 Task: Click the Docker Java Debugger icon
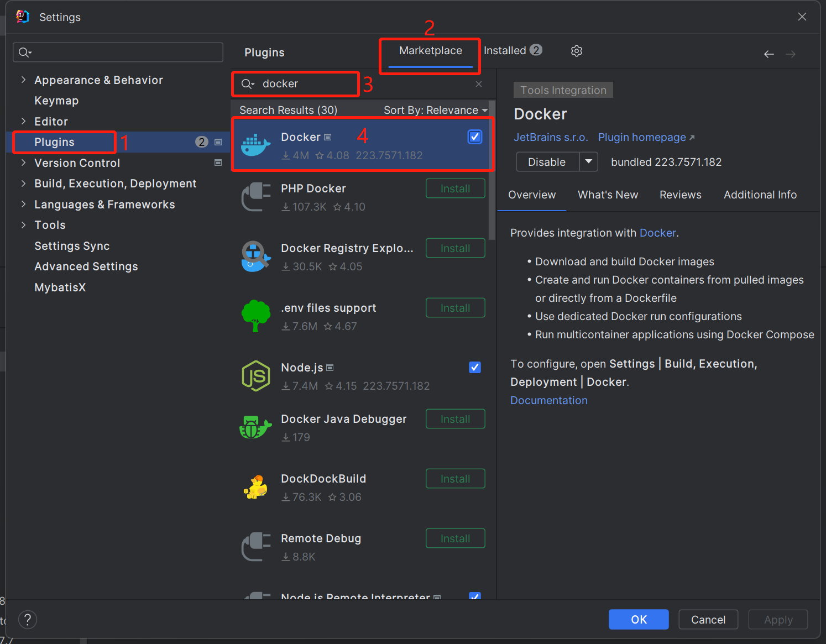pos(255,427)
